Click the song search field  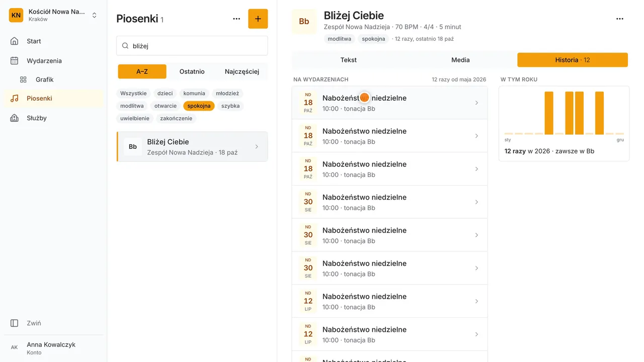tap(192, 46)
